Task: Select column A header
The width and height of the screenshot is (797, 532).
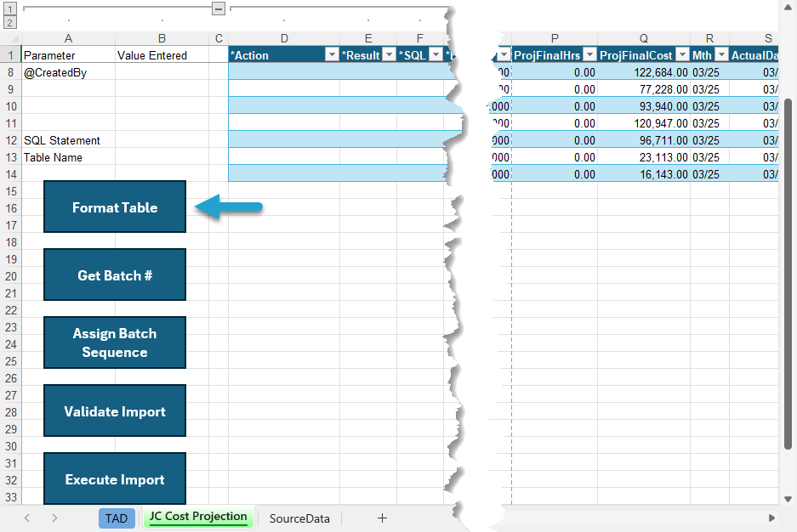Action: 68,38
